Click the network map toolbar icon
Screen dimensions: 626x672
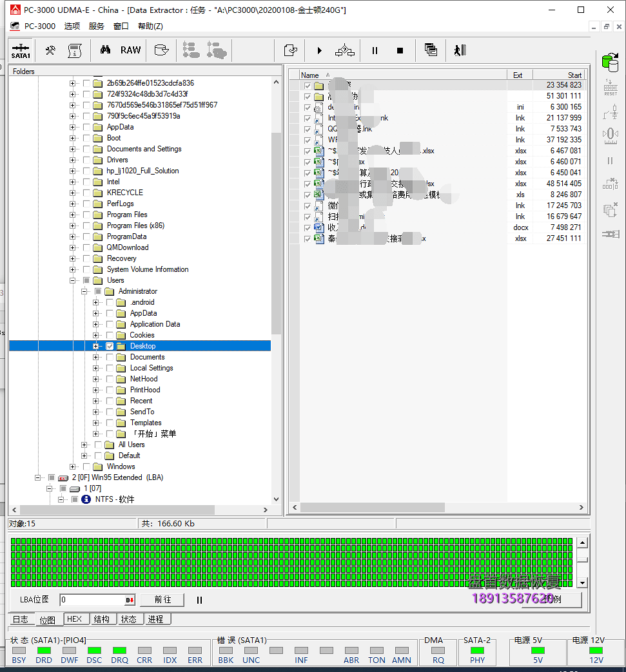point(345,50)
